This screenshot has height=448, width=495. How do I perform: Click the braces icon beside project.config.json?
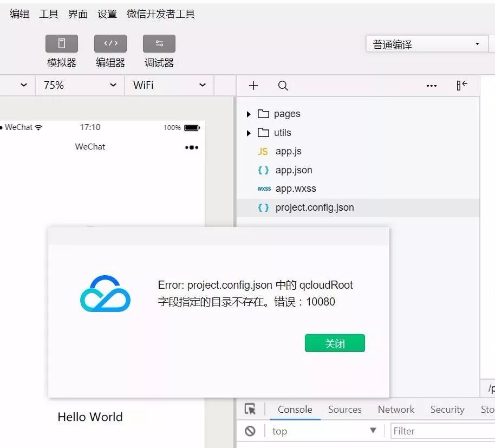(x=263, y=207)
